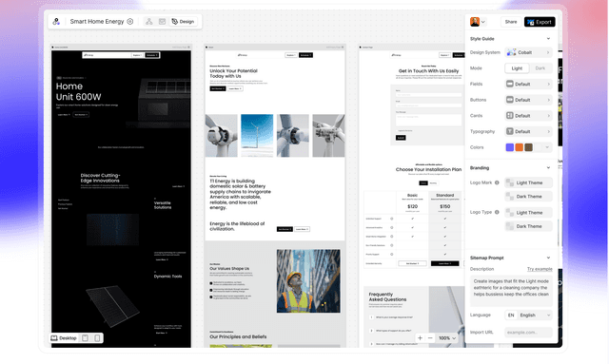This screenshot has height=364, width=609.
Task: Click the Buttons style icon
Action: (x=510, y=100)
